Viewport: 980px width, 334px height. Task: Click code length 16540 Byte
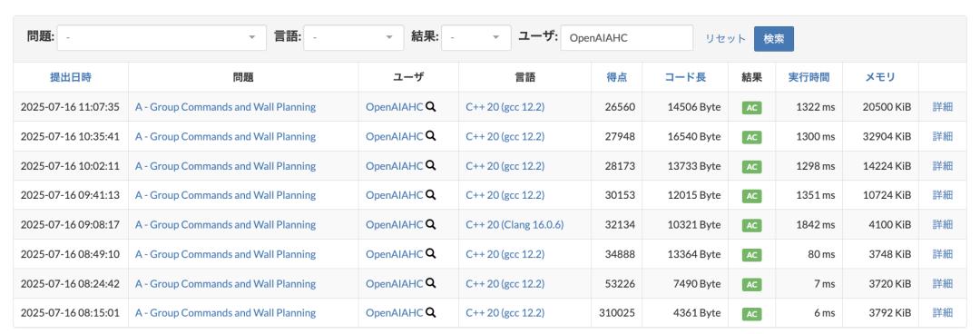pos(694,136)
